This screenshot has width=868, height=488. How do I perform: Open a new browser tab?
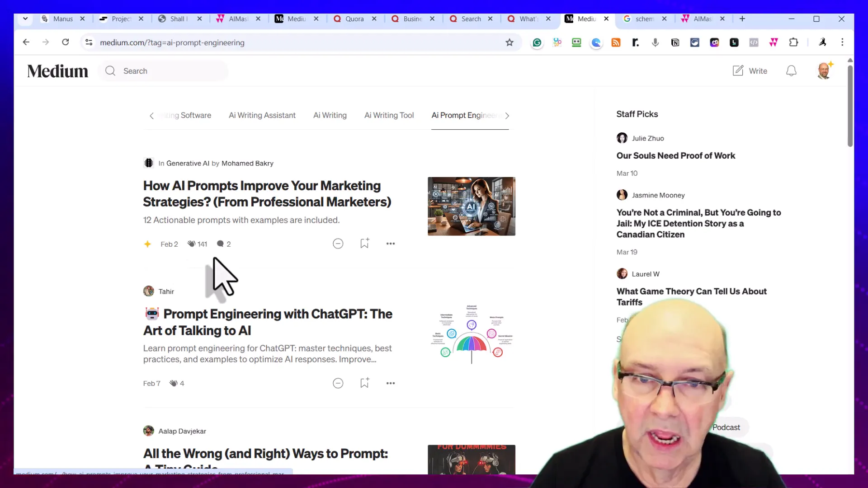click(742, 19)
